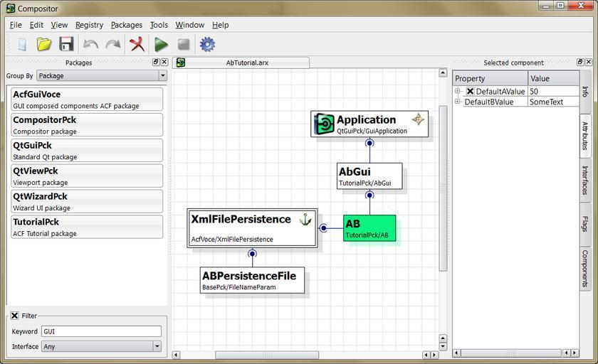Click the undo arrow icon
This screenshot has height=364, width=598.
(x=90, y=44)
